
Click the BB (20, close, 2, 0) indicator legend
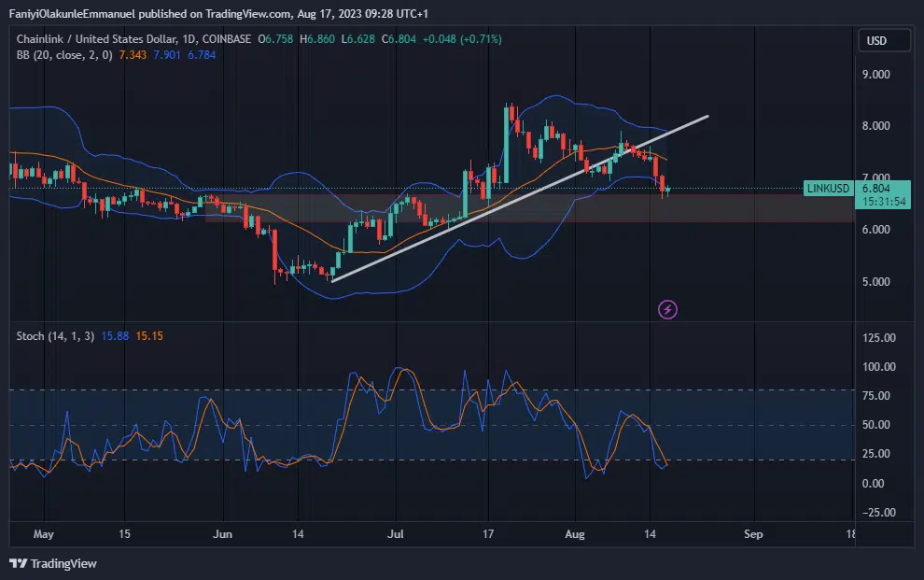pyautogui.click(x=63, y=55)
